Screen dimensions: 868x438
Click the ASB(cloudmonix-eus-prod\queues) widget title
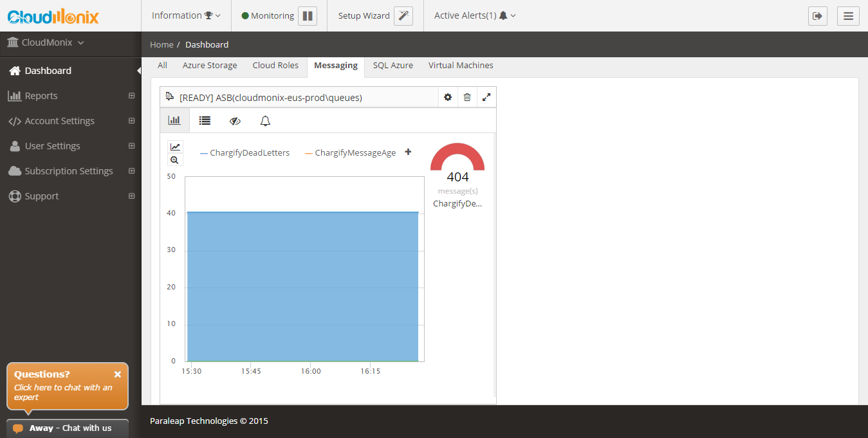(x=271, y=98)
